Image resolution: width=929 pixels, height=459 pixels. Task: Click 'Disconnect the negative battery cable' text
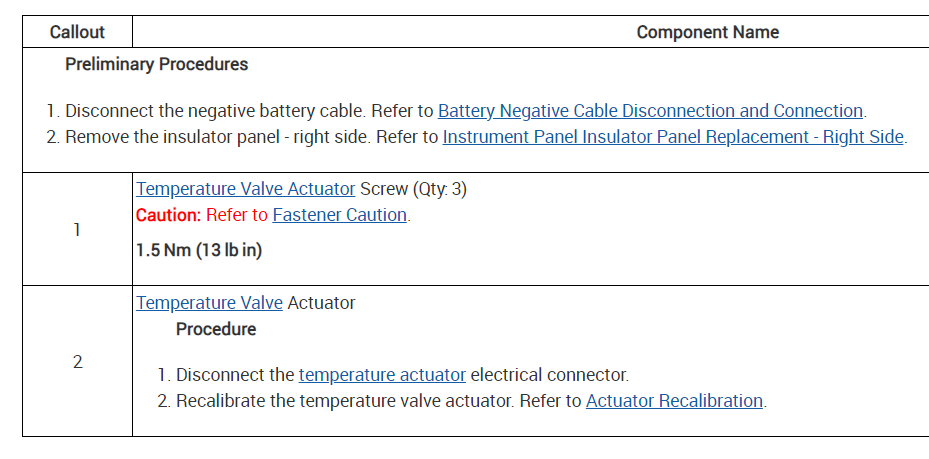pos(208,111)
